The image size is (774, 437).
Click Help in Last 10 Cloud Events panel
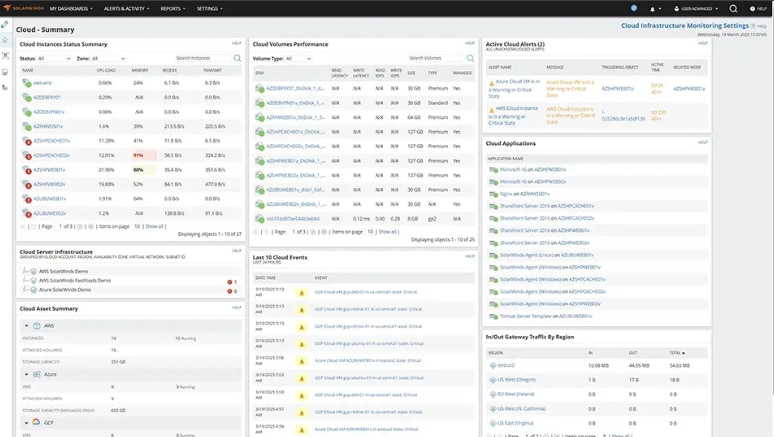(469, 256)
